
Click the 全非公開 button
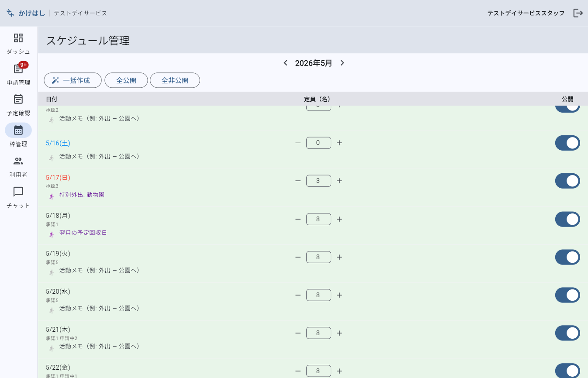pos(175,80)
